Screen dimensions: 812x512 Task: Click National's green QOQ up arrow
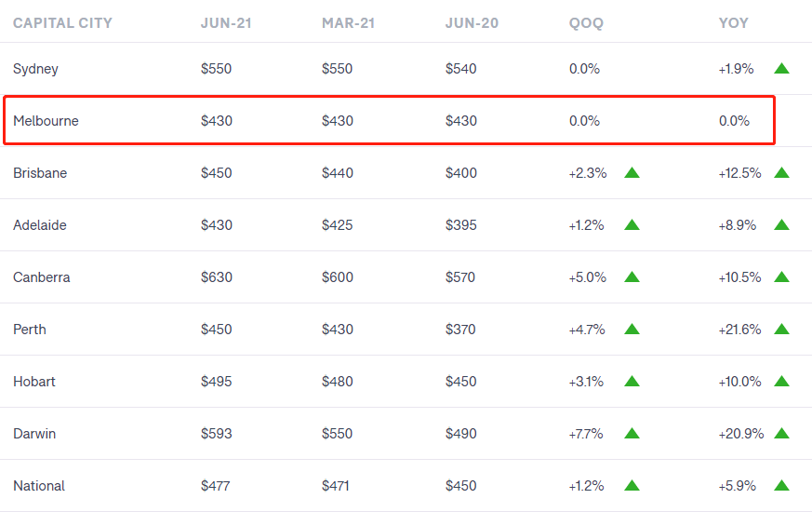point(632,486)
